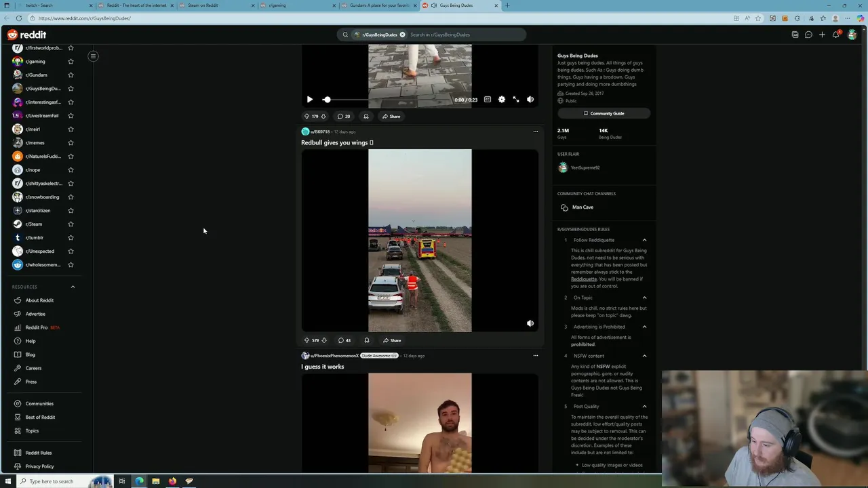Share the Redbull gives you wings post
The width and height of the screenshot is (868, 488).
tap(392, 340)
